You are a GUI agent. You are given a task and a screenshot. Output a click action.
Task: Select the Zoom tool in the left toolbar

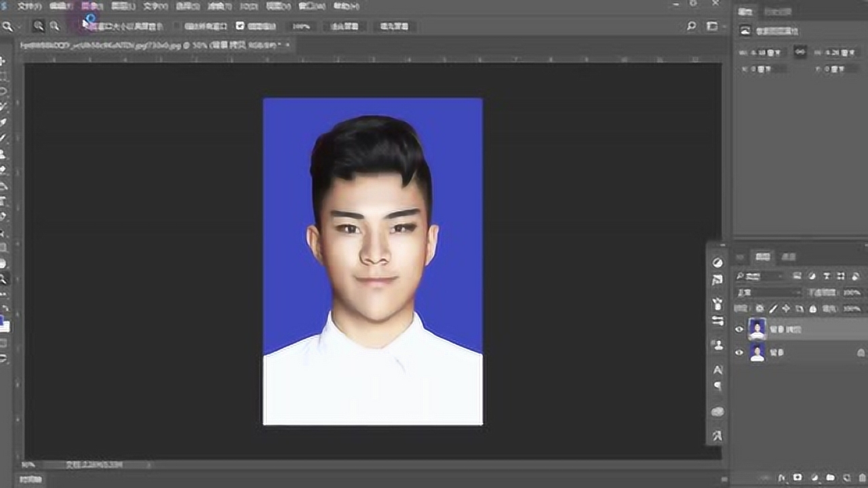pos(3,279)
